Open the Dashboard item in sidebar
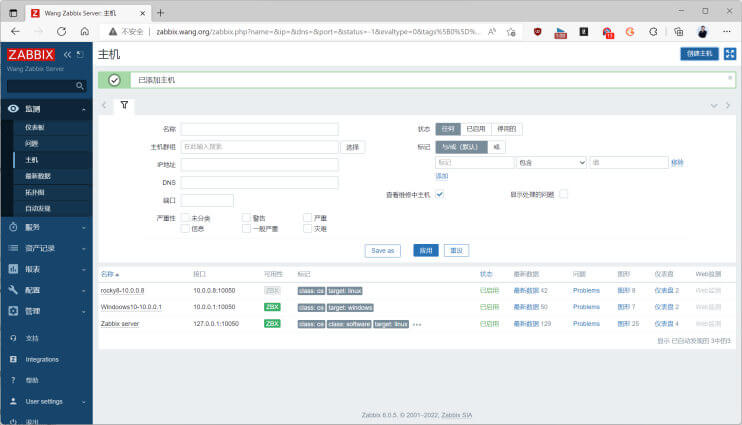 pyautogui.click(x=35, y=127)
